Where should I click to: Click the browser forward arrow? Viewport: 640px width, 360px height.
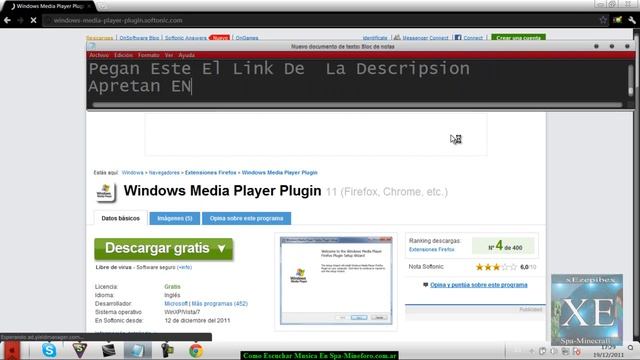[x=20, y=20]
